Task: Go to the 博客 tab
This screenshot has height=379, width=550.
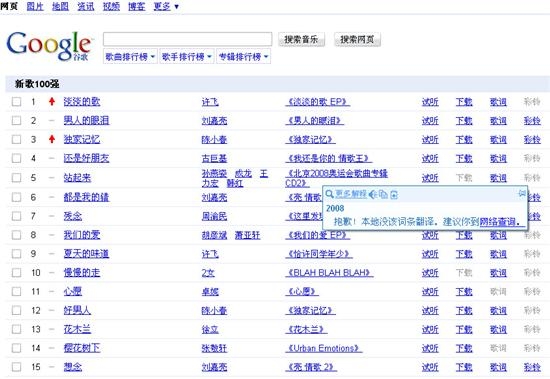Action: tap(137, 6)
